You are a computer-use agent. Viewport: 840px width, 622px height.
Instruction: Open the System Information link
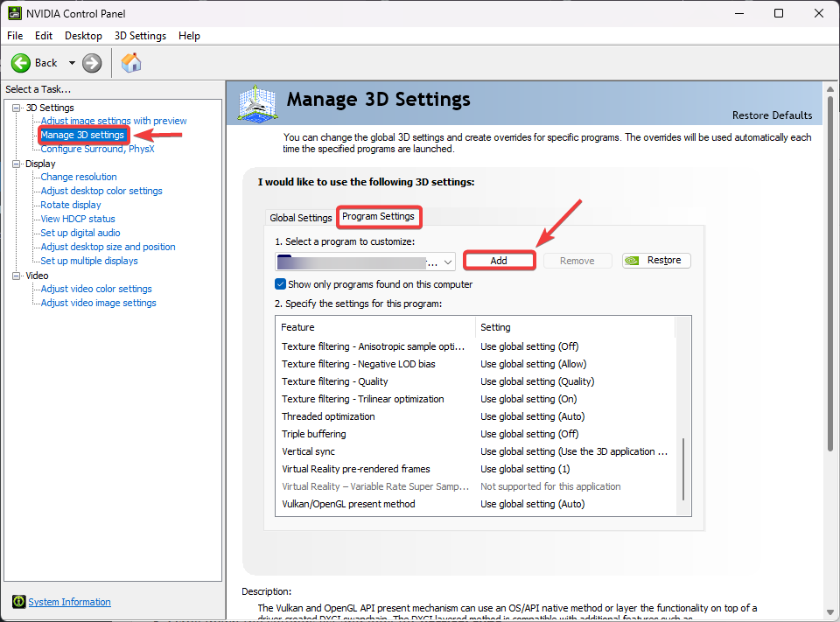(70, 602)
